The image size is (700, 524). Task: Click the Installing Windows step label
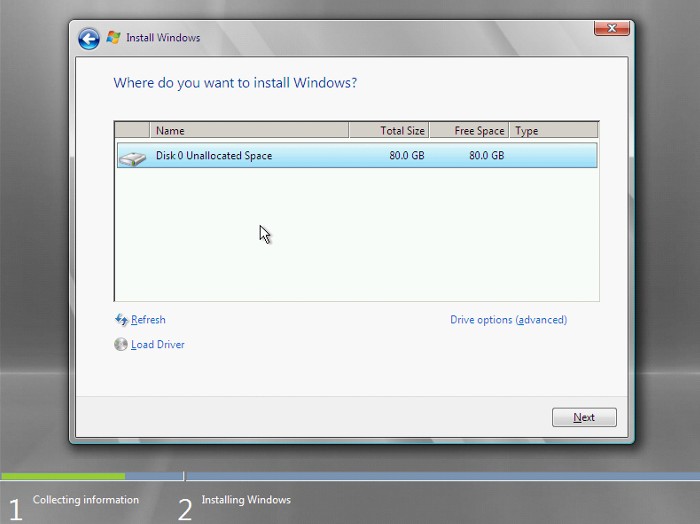(x=246, y=500)
